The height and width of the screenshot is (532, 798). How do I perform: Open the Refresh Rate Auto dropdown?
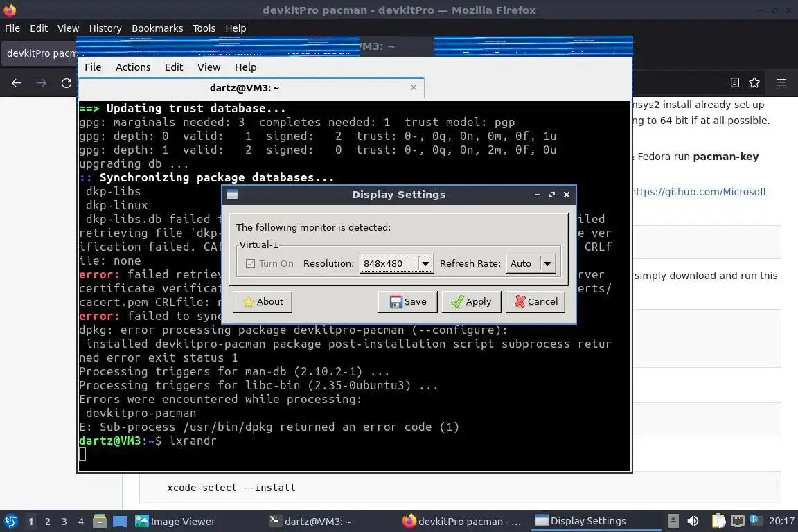click(x=531, y=263)
